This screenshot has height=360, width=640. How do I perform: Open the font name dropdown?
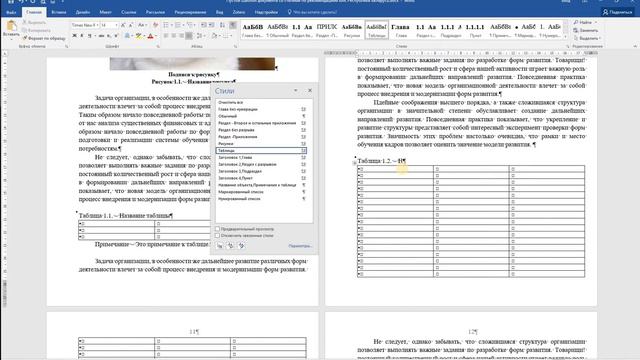97,25
